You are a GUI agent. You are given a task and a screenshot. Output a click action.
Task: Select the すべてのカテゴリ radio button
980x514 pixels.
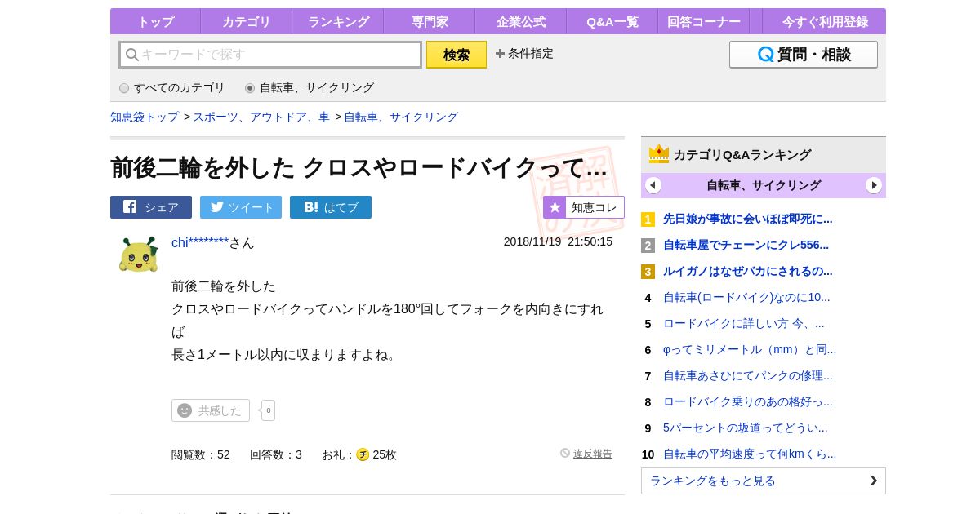pos(124,88)
